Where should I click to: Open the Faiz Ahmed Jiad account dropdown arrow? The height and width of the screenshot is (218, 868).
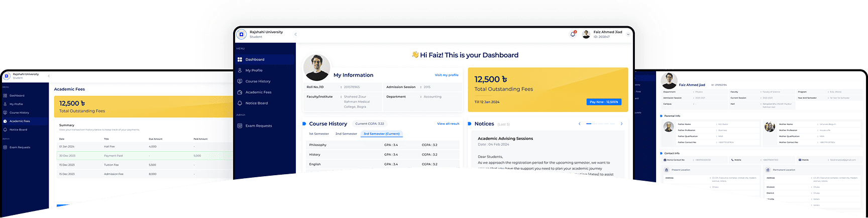tap(628, 34)
